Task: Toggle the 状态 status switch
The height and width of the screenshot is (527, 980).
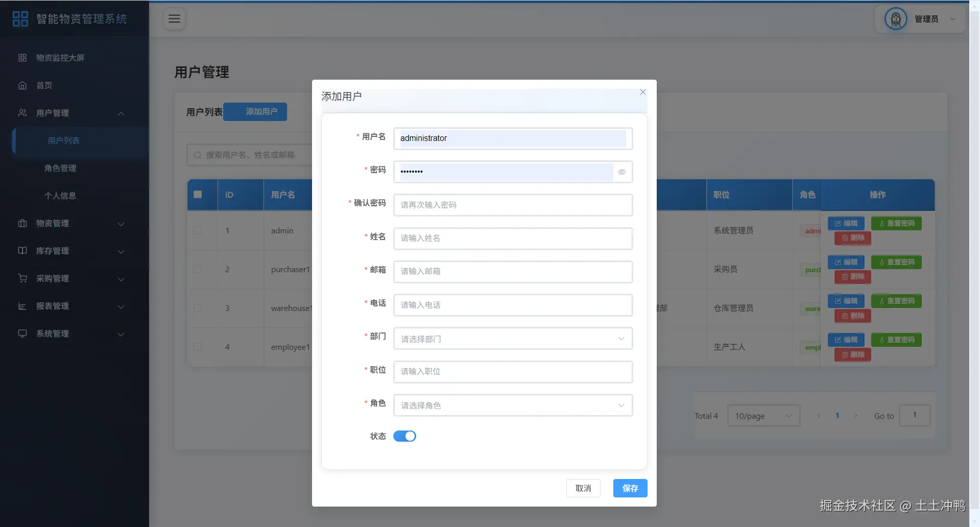Action: (404, 436)
